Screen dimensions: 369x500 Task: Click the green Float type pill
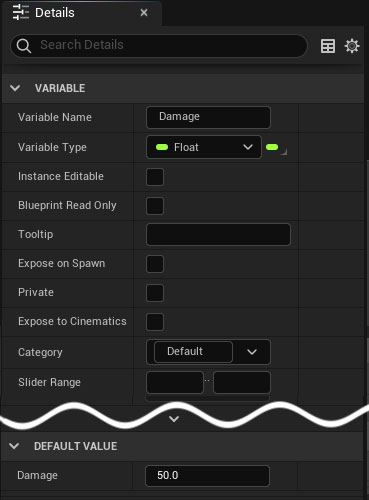pyautogui.click(x=162, y=147)
